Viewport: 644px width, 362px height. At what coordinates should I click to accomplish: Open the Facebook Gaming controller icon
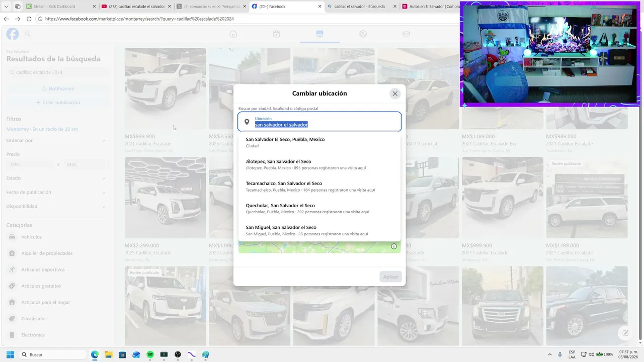(x=406, y=34)
